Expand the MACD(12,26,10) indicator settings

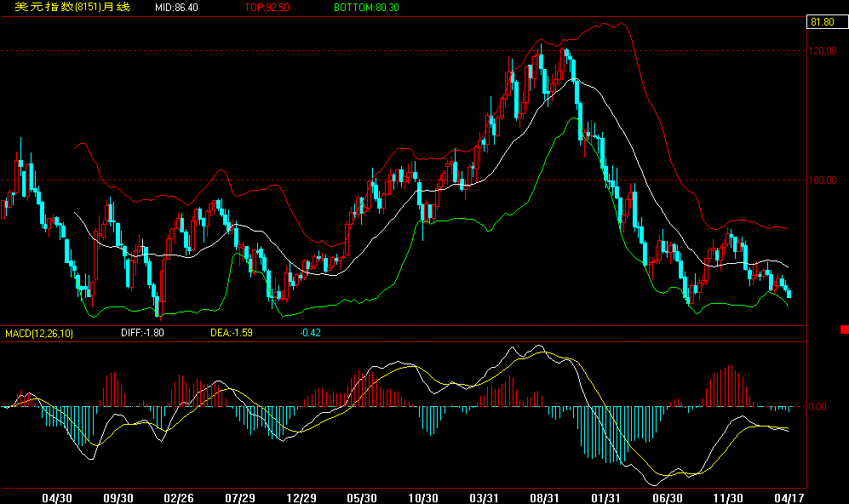41,333
